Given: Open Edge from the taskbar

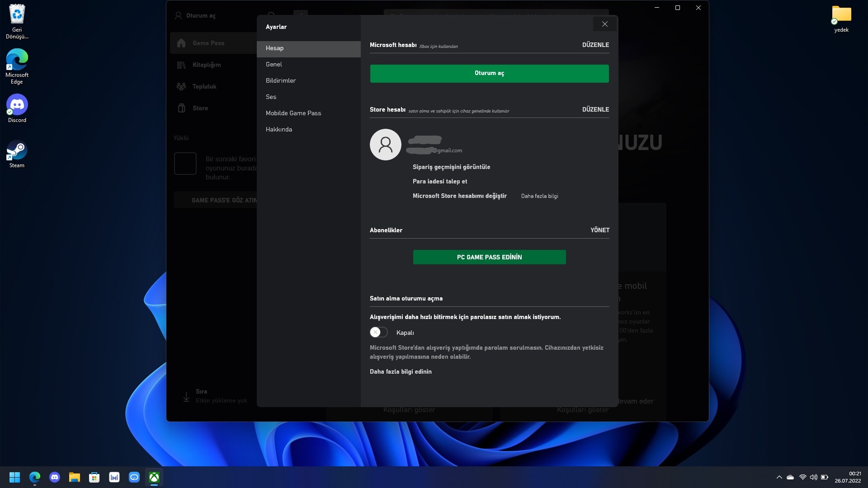Looking at the screenshot, I should [x=35, y=477].
